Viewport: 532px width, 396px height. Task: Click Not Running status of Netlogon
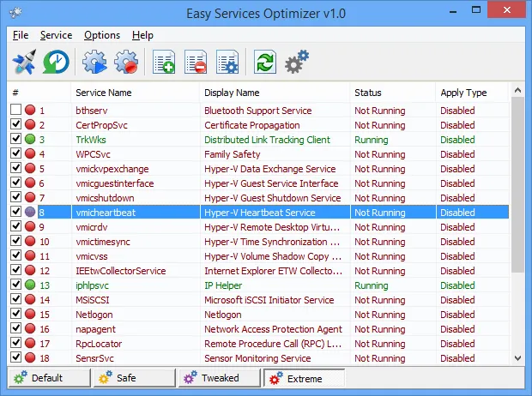pyautogui.click(x=379, y=315)
